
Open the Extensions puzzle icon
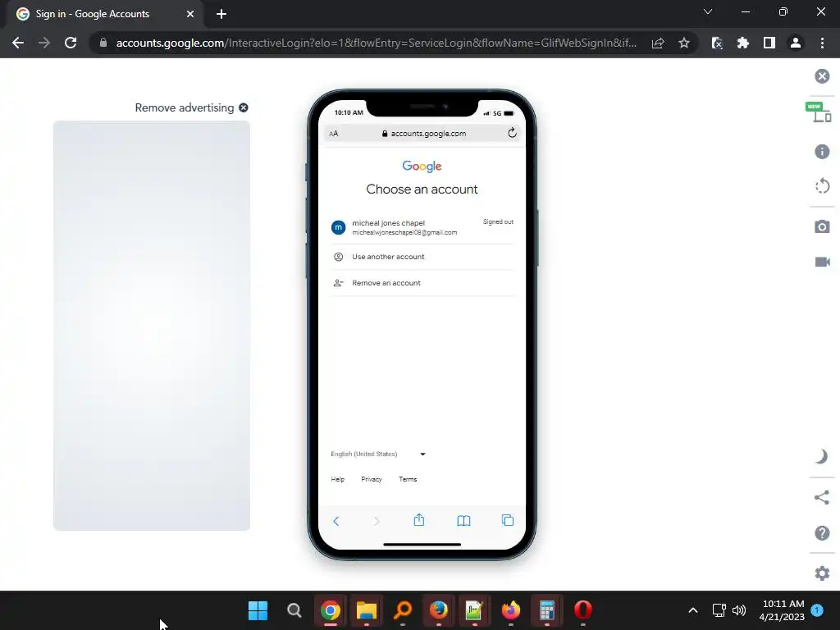(x=742, y=43)
